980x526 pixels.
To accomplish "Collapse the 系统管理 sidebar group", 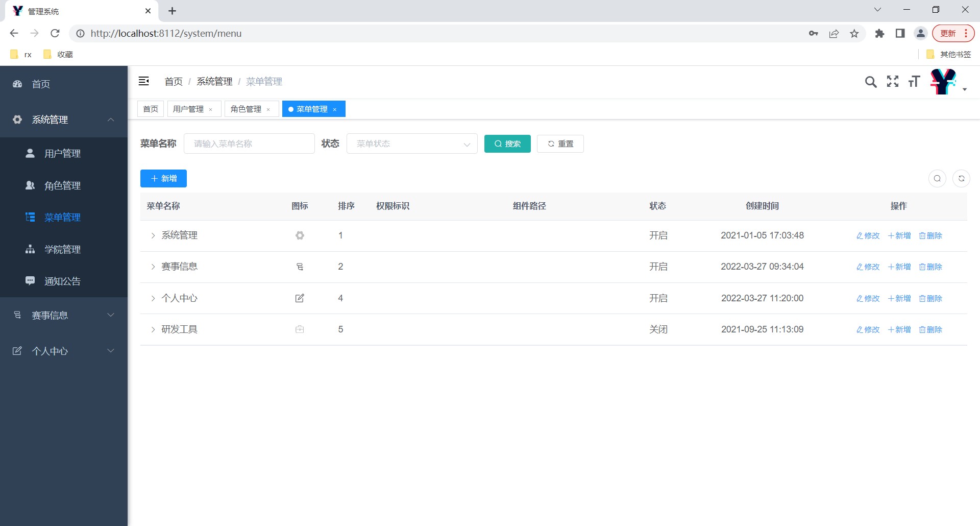I will [64, 119].
